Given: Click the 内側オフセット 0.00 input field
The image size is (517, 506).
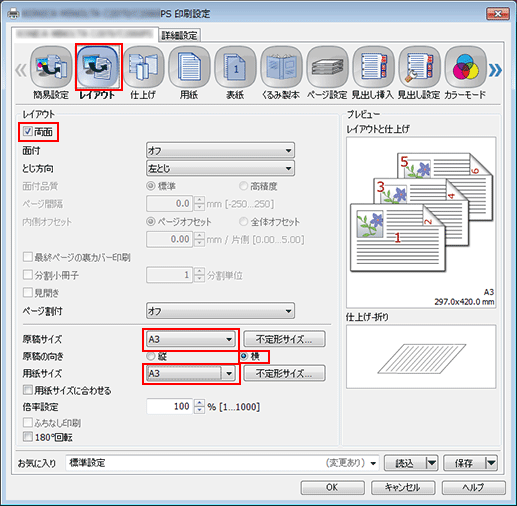Looking at the screenshot, I should tap(170, 239).
